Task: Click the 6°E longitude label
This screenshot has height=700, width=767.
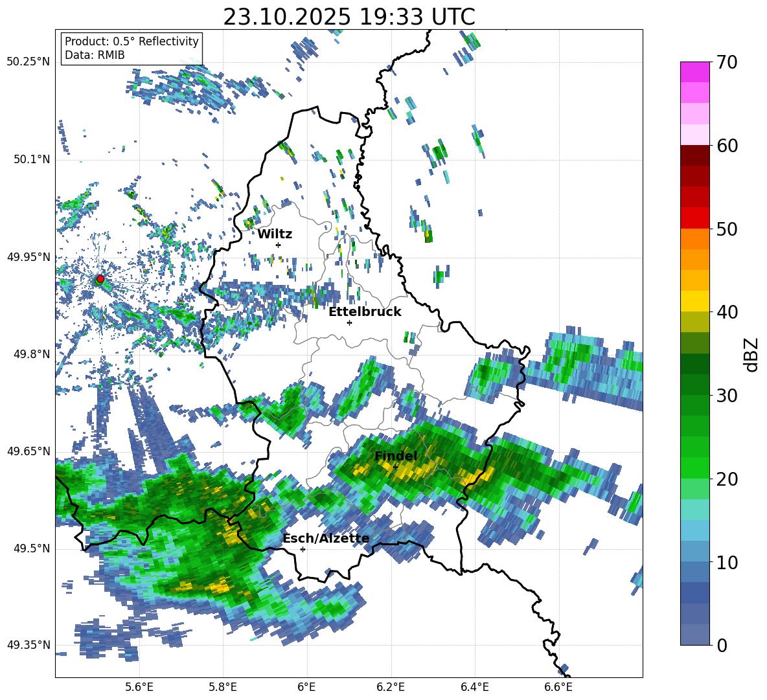Action: pos(306,687)
